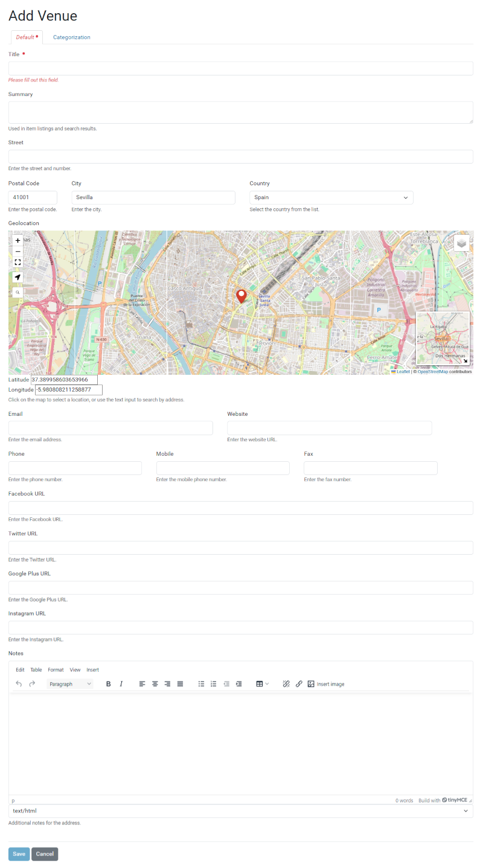The height and width of the screenshot is (868, 483).
Task: Click the Longitude input field
Action: 69,390
